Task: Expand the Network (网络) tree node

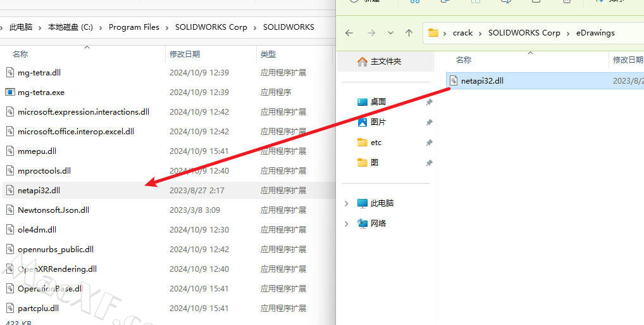Action: pos(346,224)
